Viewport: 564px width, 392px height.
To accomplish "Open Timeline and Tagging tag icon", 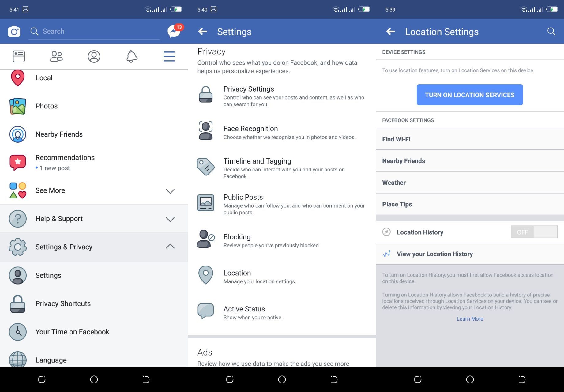I will coord(206,167).
